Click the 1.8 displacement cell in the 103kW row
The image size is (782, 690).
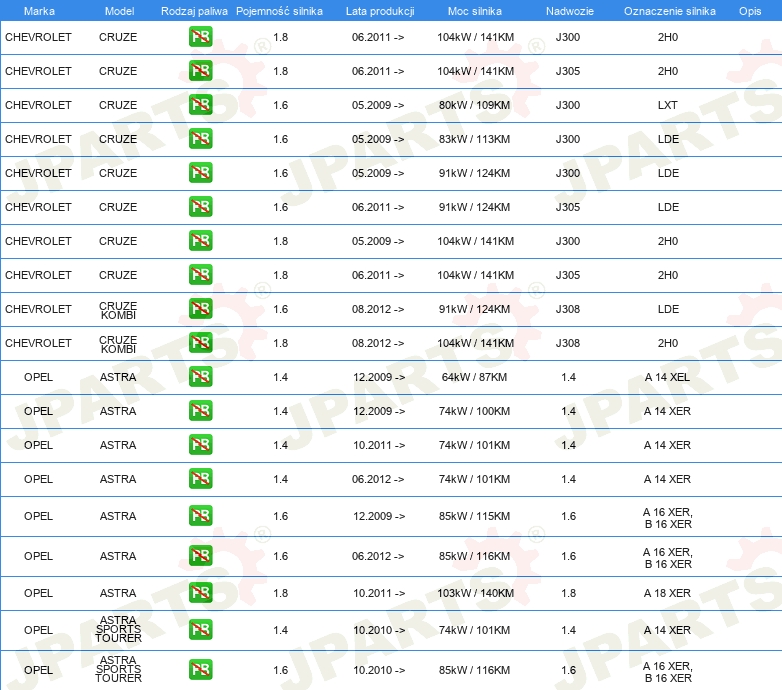[280, 593]
